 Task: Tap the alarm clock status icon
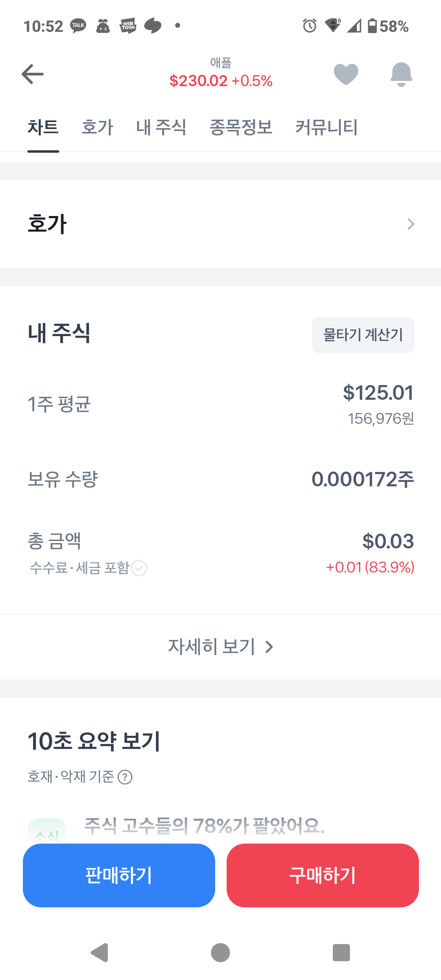310,26
